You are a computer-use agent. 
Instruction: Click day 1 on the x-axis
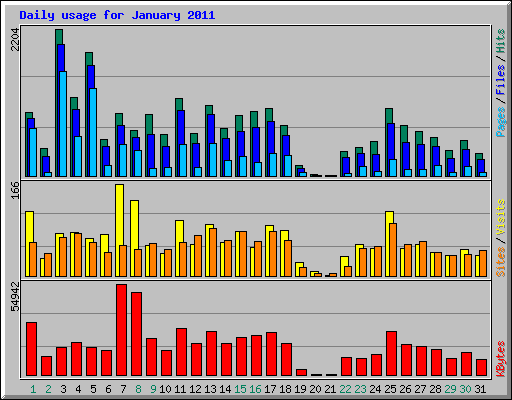point(33,389)
